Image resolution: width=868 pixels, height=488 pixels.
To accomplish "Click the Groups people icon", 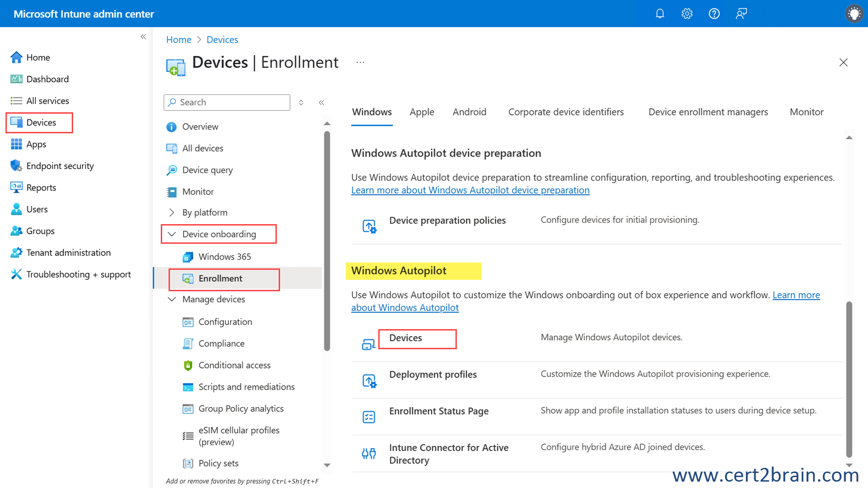I will (x=16, y=231).
